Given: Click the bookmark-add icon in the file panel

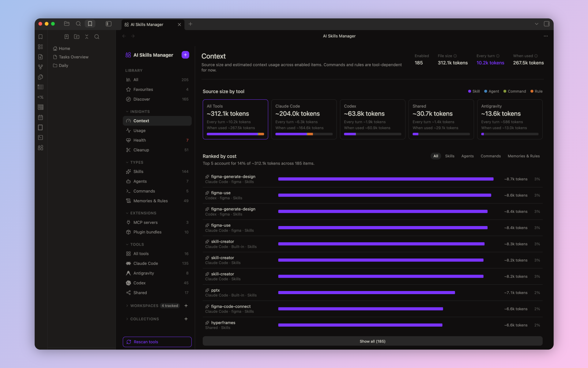Looking at the screenshot, I should 66,37.
